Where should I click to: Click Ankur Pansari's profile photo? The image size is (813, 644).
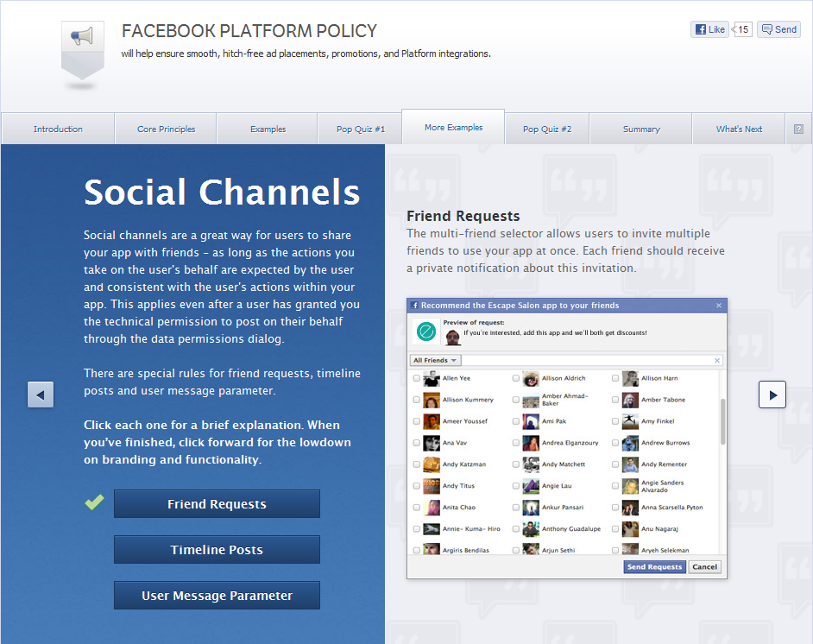(531, 508)
